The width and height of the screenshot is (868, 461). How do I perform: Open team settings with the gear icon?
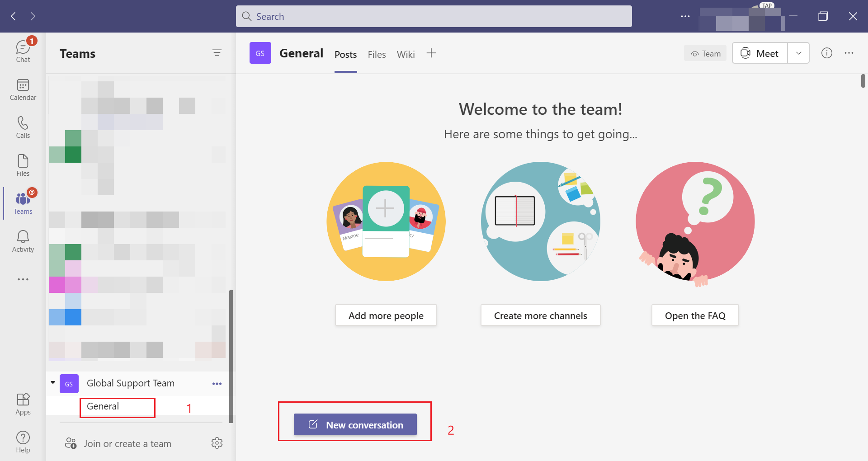(217, 443)
